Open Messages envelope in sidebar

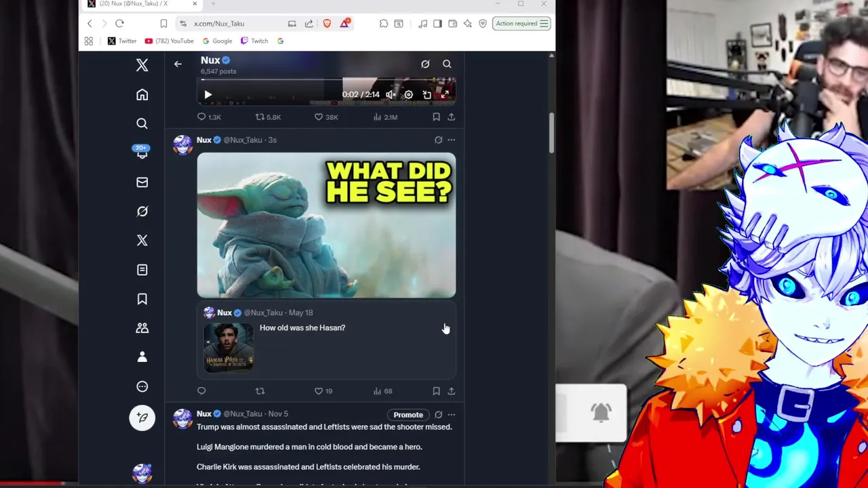(142, 182)
